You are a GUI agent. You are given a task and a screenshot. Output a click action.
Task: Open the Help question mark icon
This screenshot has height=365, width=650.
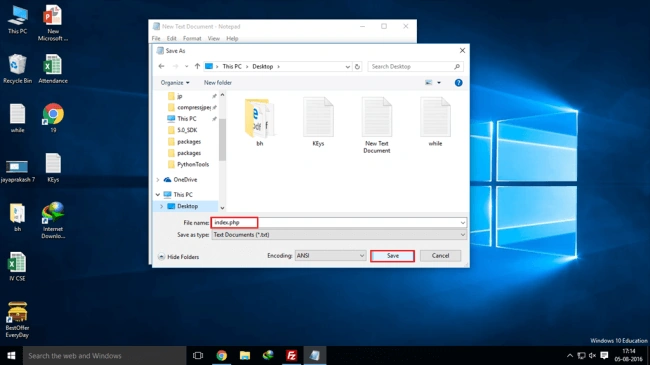pos(458,83)
